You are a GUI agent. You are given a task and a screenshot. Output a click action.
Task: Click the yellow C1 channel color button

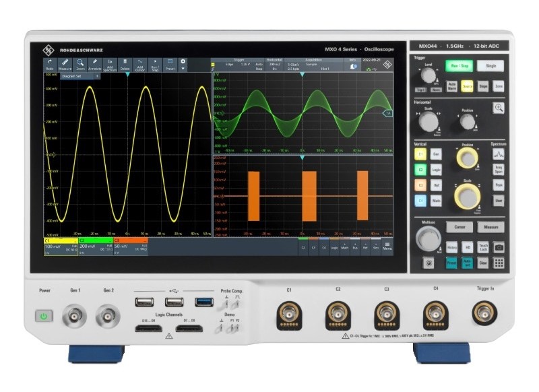pyautogui.click(x=420, y=154)
